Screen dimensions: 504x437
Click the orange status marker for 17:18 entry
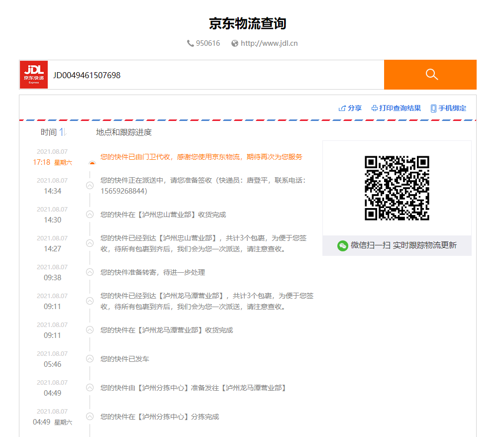click(x=92, y=163)
